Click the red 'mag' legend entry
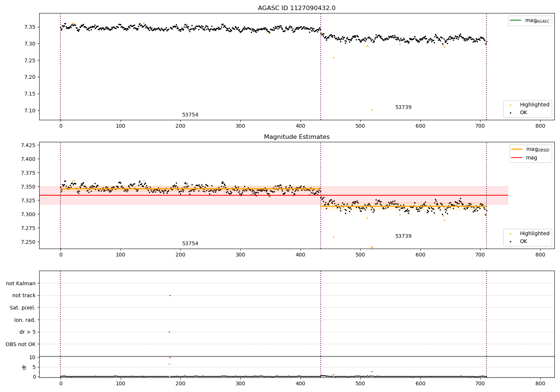 525,158
